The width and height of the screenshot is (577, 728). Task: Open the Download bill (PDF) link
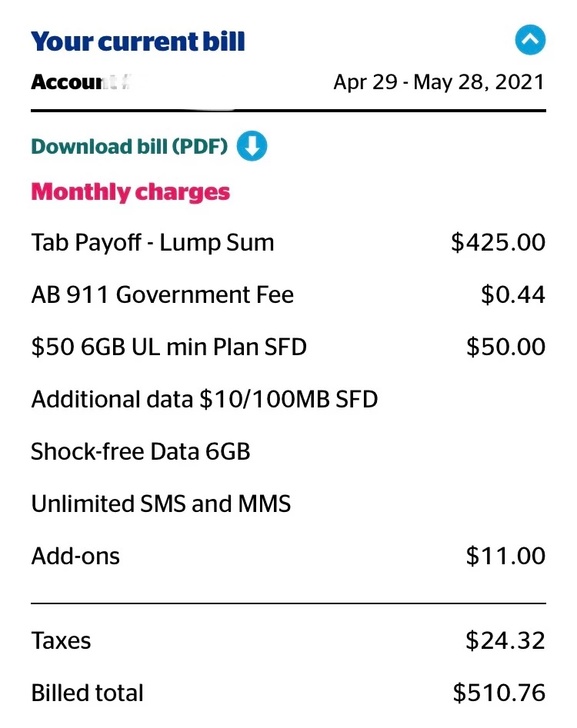pyautogui.click(x=129, y=146)
